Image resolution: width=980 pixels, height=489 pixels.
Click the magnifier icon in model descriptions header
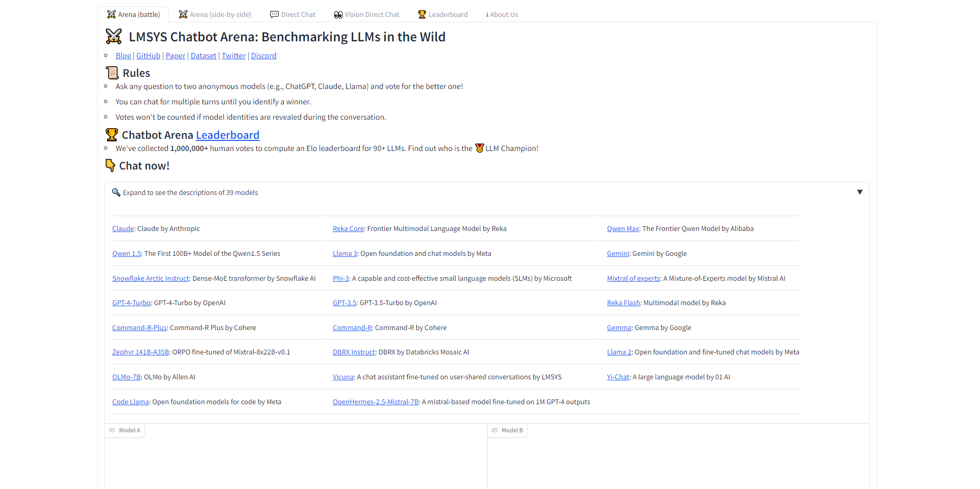point(116,192)
